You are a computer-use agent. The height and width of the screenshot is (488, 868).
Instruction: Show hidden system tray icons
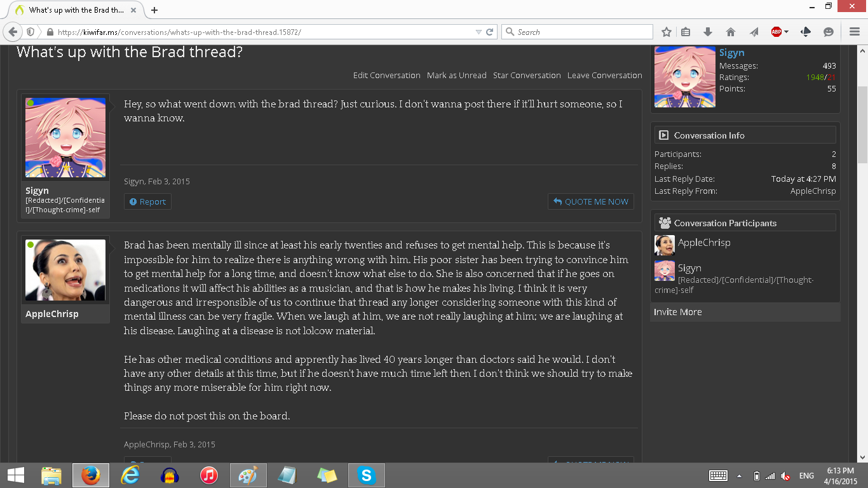[x=739, y=475]
